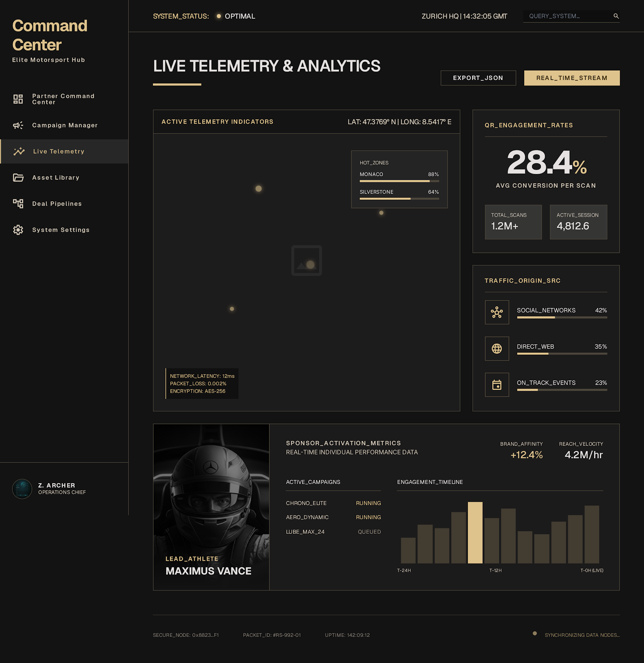644x663 pixels.
Task: Click the On Track Events 23% bar
Action: (562, 390)
